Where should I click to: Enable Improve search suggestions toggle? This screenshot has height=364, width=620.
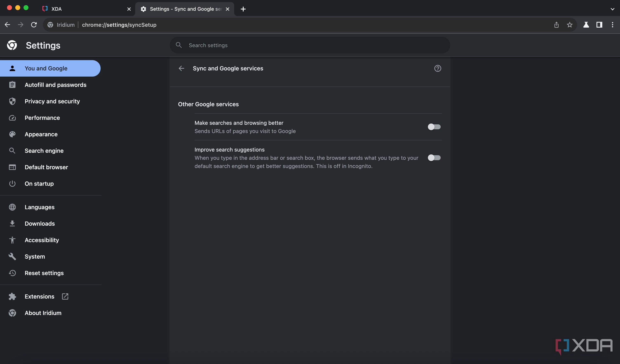point(434,158)
